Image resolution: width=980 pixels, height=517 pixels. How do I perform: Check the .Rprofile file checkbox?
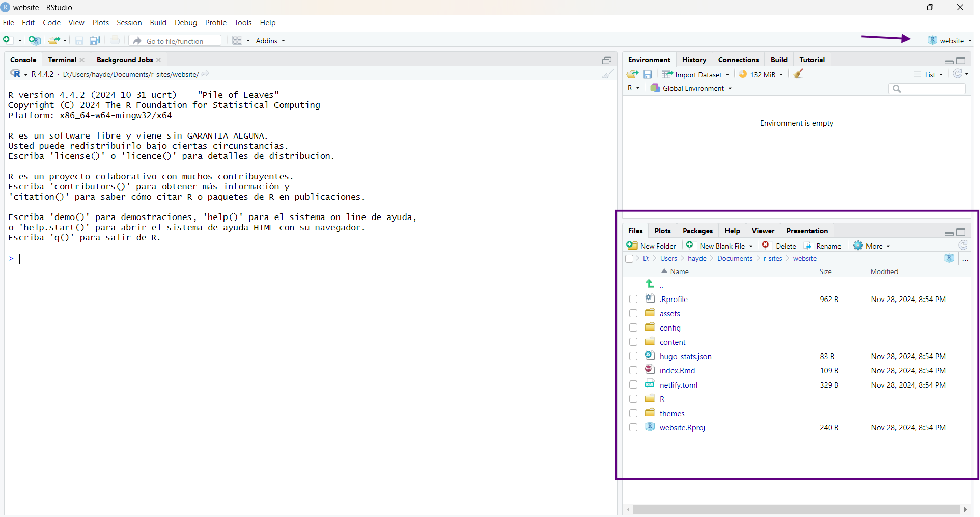pos(633,299)
